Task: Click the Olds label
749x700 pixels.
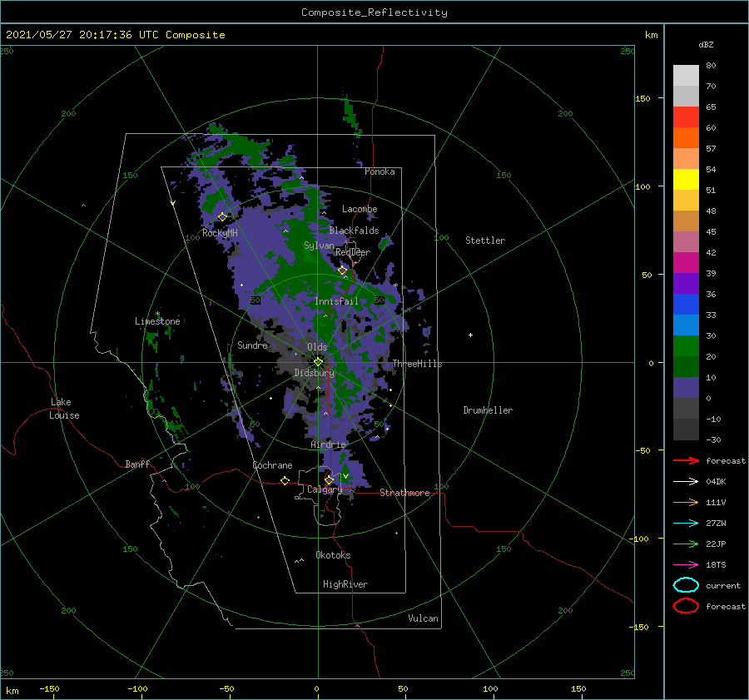Action: (x=317, y=347)
